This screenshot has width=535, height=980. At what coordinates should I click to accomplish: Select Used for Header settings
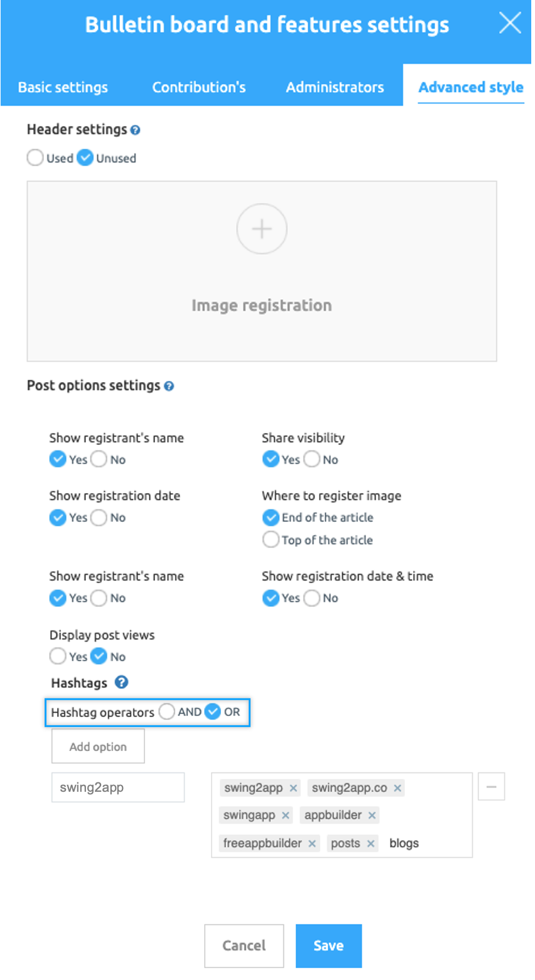tap(35, 158)
